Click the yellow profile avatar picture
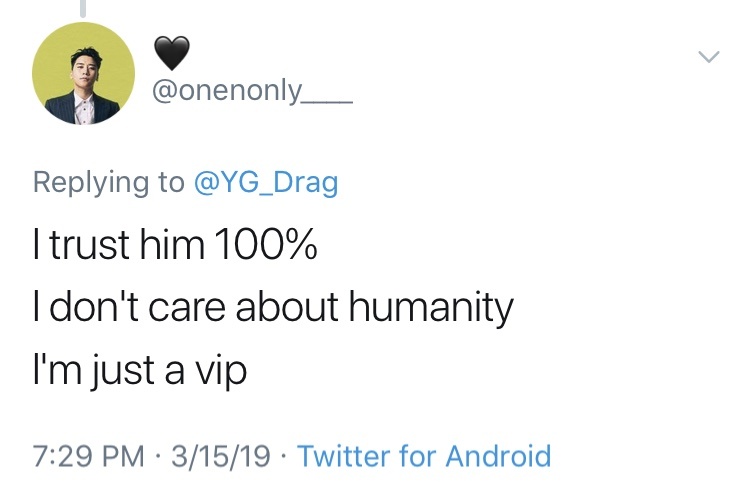The image size is (750, 488). tap(84, 73)
